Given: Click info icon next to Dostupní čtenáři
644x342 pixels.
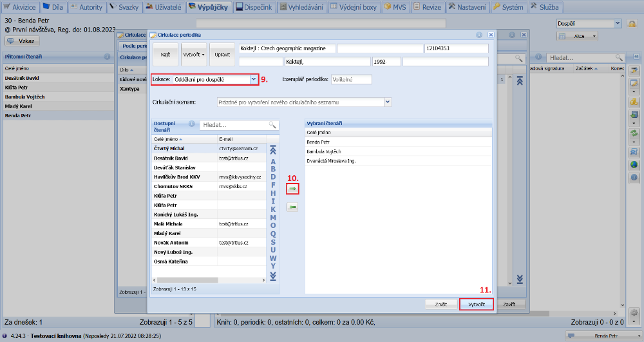Looking at the screenshot, I should coord(192,124).
